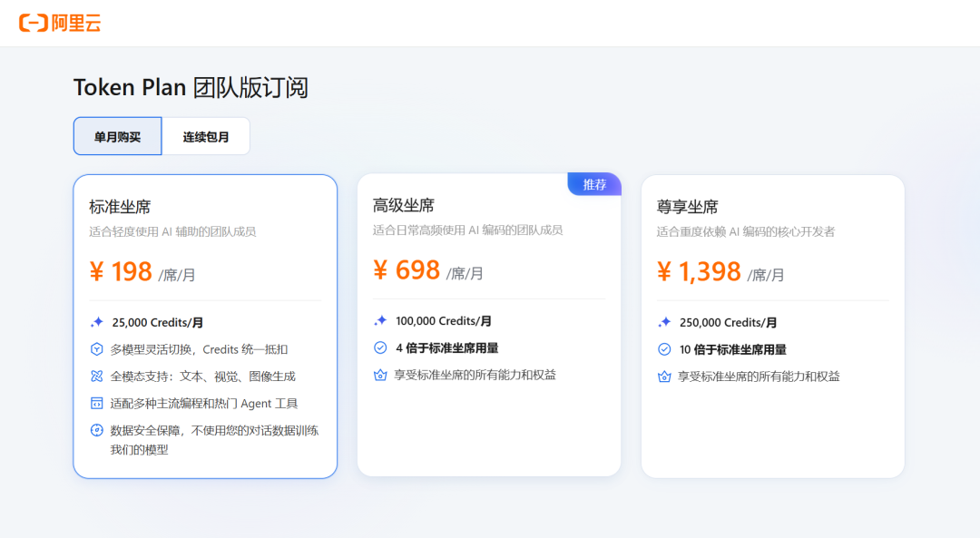Click the model-switching cube icon in 标准坐席
Screen dimensions: 980x538
(97, 348)
